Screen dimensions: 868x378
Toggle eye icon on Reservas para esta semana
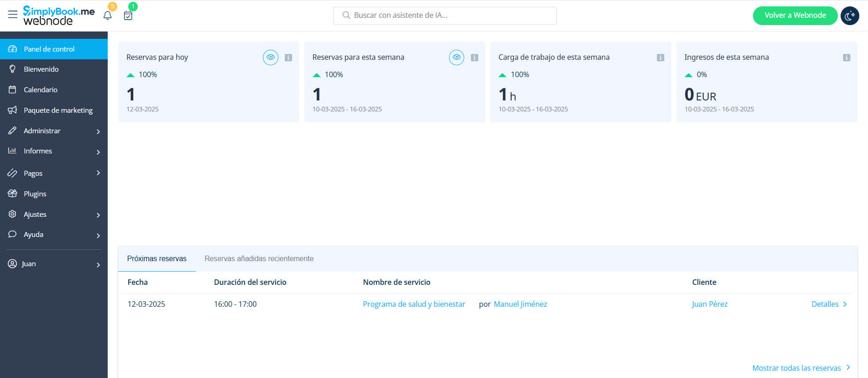(x=456, y=58)
